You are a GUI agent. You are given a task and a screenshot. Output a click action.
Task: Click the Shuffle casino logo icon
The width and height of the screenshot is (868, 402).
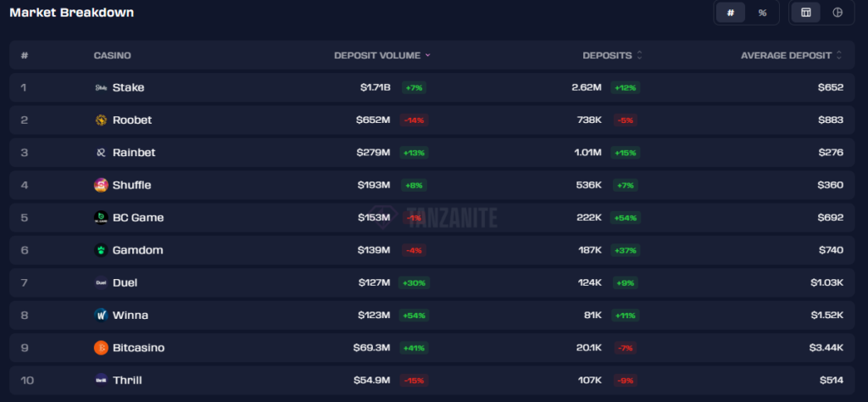101,185
